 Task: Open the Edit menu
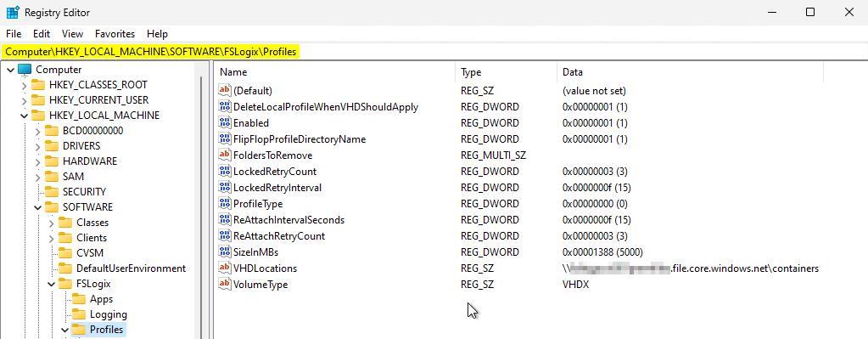[x=42, y=34]
